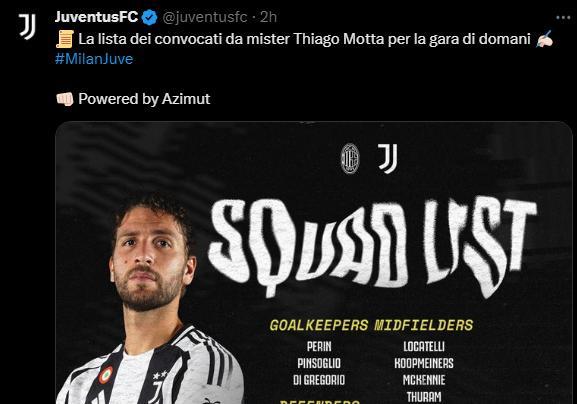Open the player photo in squad image
The width and height of the screenshot is (577, 404).
click(150, 299)
